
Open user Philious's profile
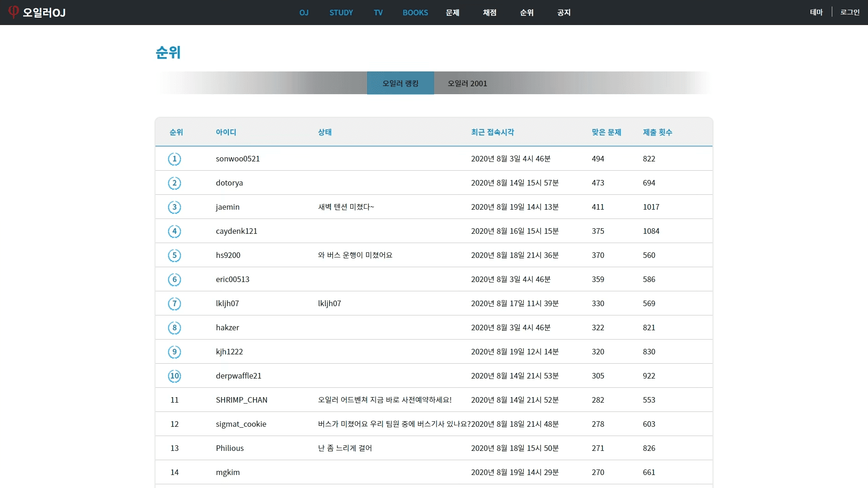[x=230, y=448]
